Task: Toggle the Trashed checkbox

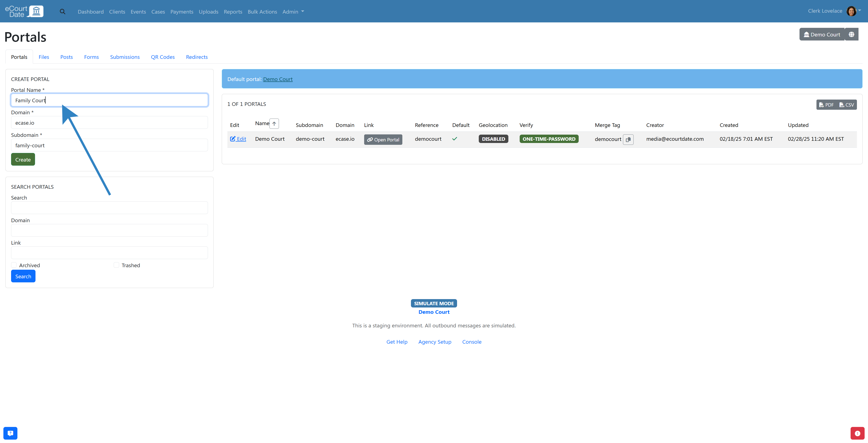Action: coord(116,265)
